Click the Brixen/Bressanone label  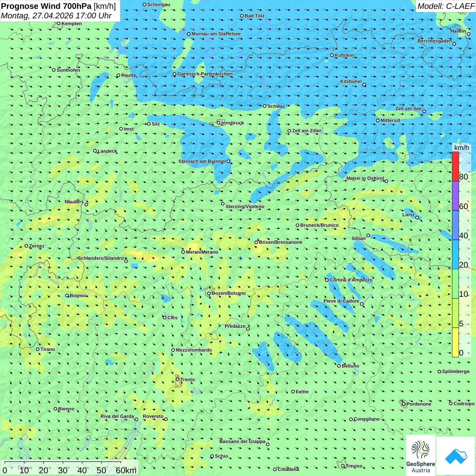click(280, 242)
